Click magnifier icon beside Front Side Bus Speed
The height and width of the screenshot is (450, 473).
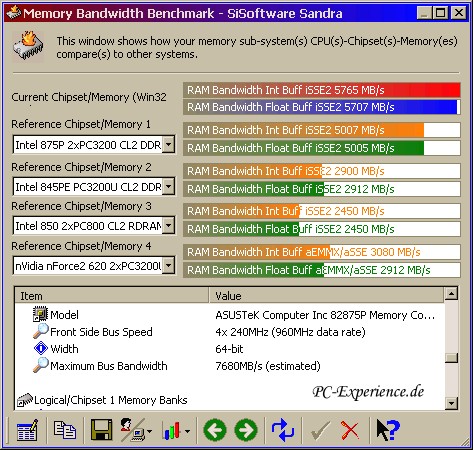41,331
